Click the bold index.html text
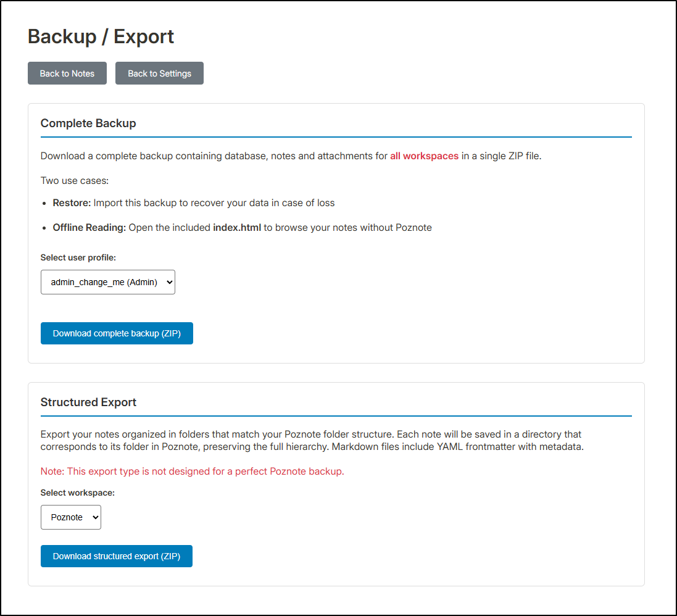The width and height of the screenshot is (677, 616). tap(237, 228)
